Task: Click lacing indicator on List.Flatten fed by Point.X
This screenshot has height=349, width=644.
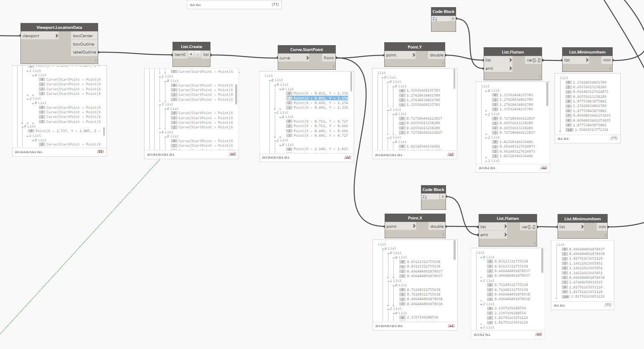Action: click(535, 243)
